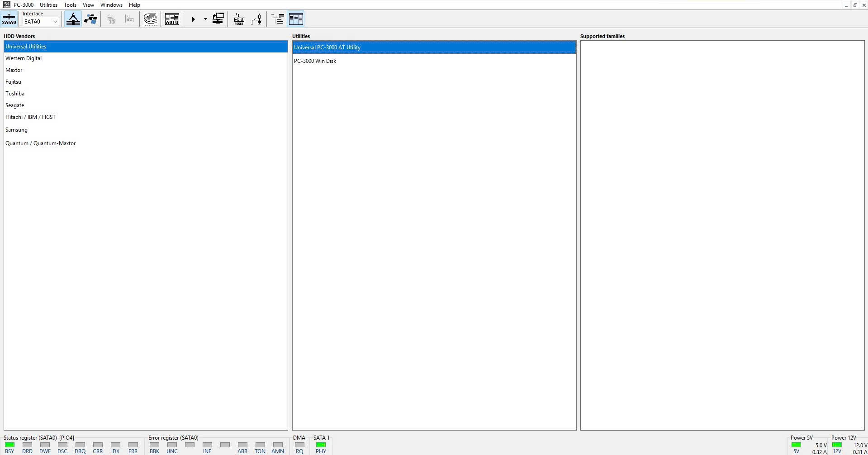Click the Supported families panel heading
The width and height of the screenshot is (868, 455).
click(x=602, y=36)
